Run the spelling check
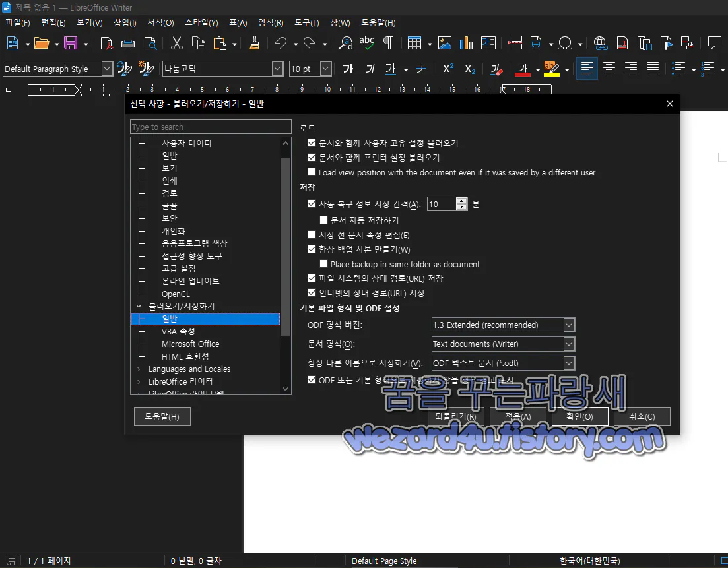This screenshot has height=568, width=728. [x=367, y=43]
